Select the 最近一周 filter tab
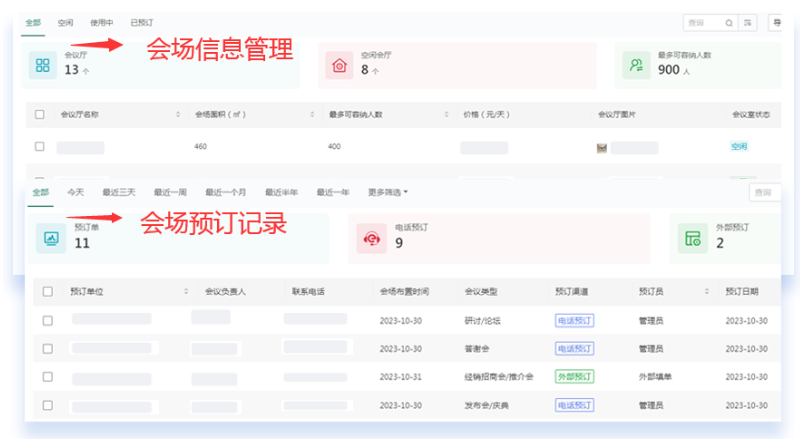The width and height of the screenshot is (800, 439). tap(169, 192)
